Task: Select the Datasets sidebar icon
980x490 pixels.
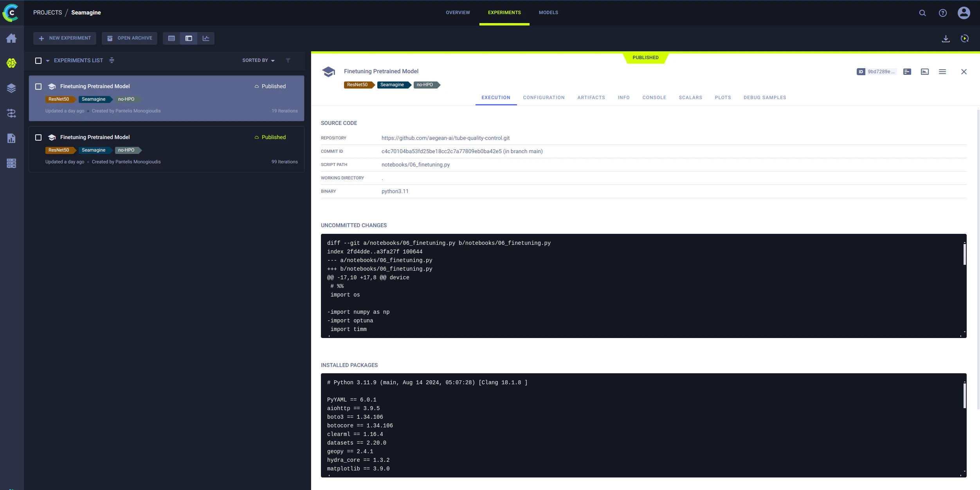Action: (x=11, y=88)
